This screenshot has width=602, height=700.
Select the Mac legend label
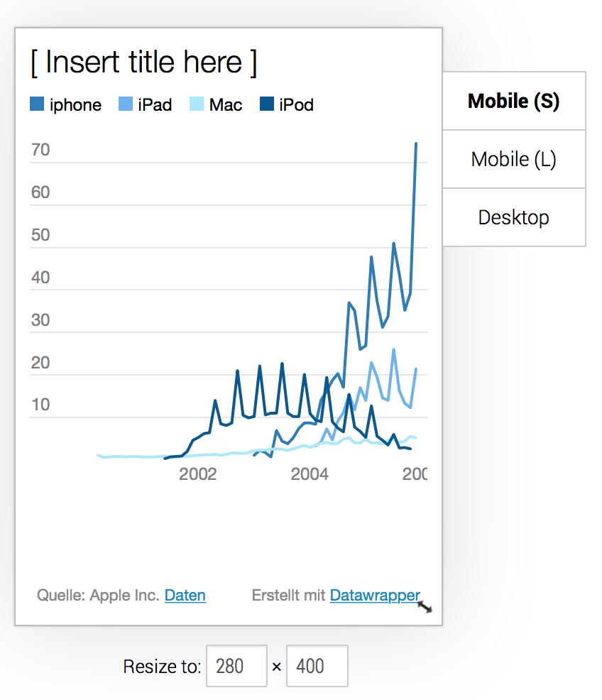(x=226, y=105)
